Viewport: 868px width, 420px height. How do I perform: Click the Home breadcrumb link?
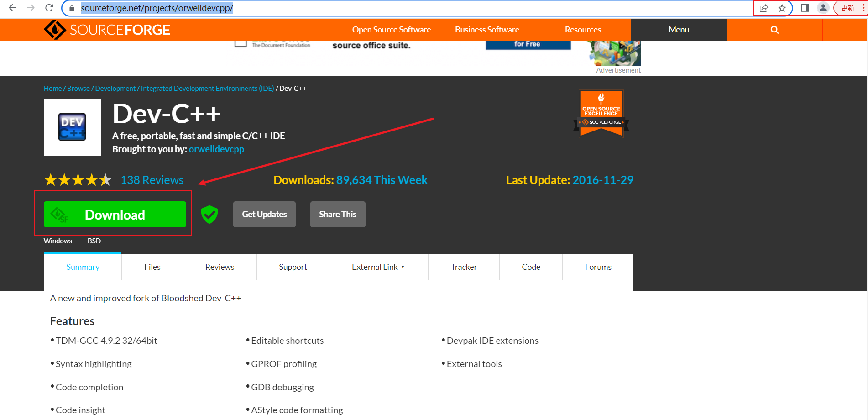53,89
